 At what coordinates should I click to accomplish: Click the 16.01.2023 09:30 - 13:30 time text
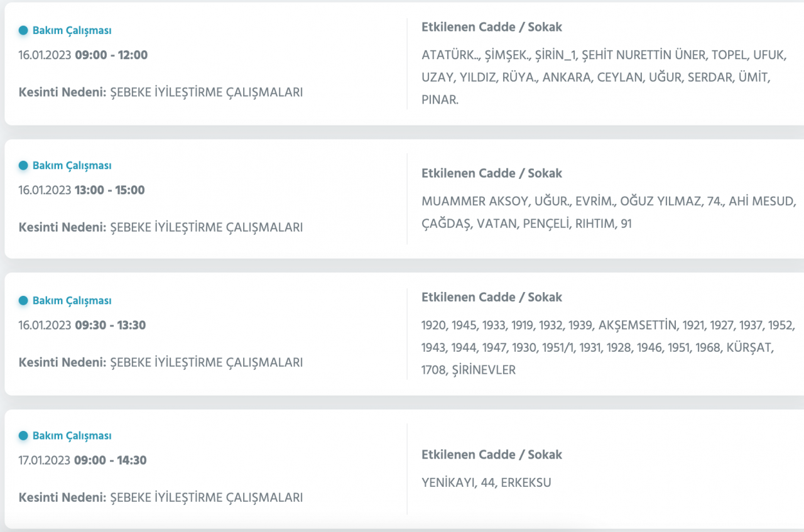pos(82,325)
